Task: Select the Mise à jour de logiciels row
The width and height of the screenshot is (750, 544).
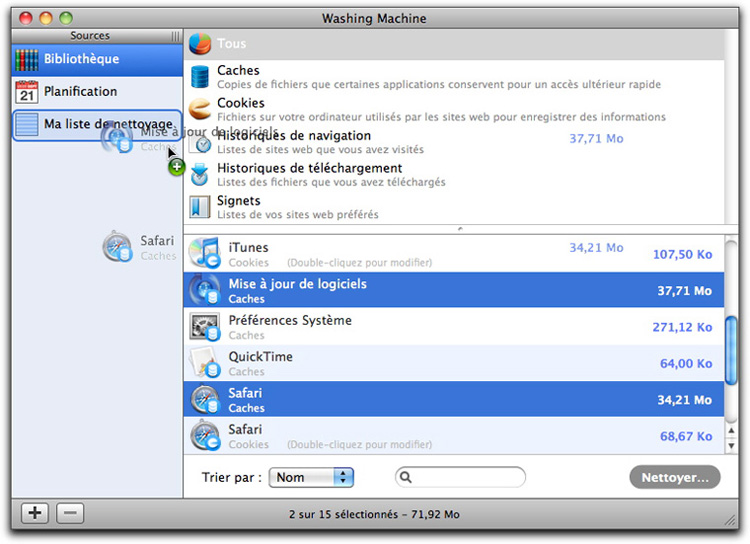Action: coord(454,290)
